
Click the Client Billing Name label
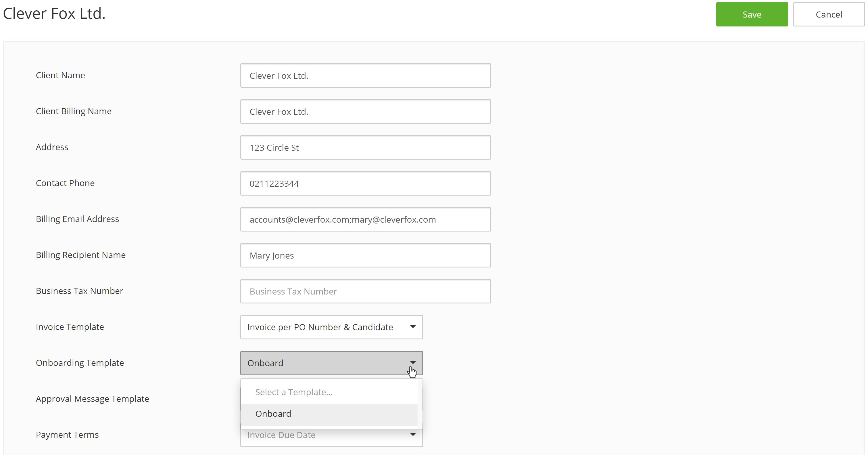click(74, 111)
